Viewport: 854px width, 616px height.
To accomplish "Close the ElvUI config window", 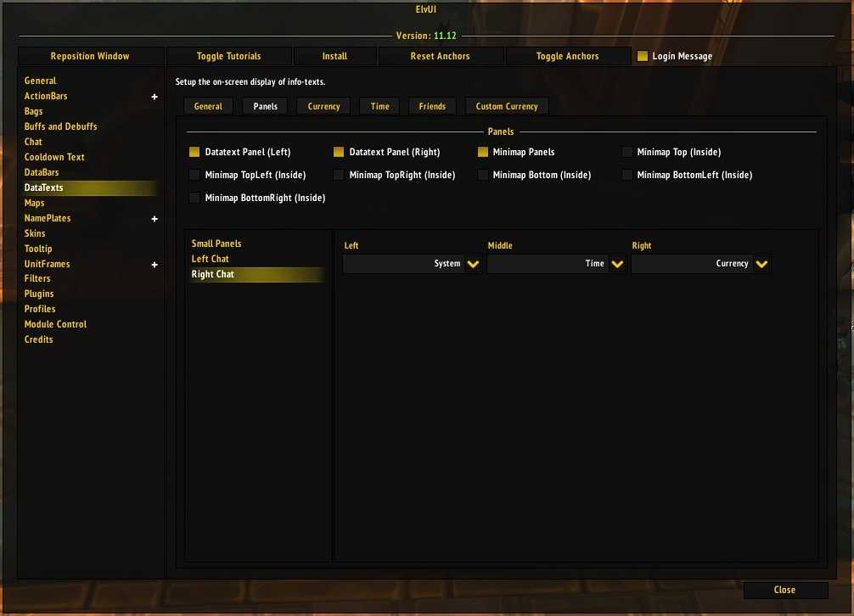I will (x=785, y=590).
